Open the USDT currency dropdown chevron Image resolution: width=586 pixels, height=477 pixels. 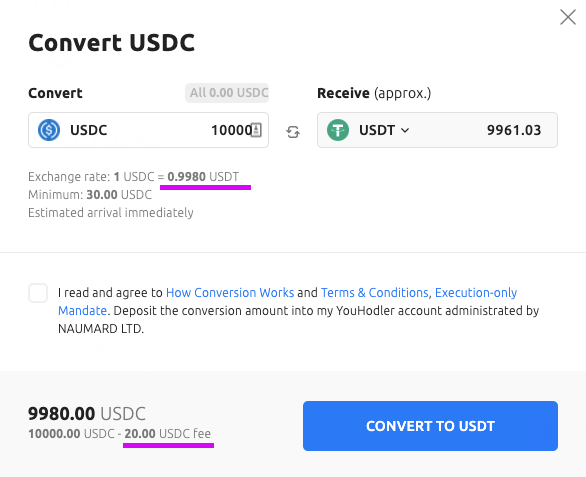click(405, 130)
